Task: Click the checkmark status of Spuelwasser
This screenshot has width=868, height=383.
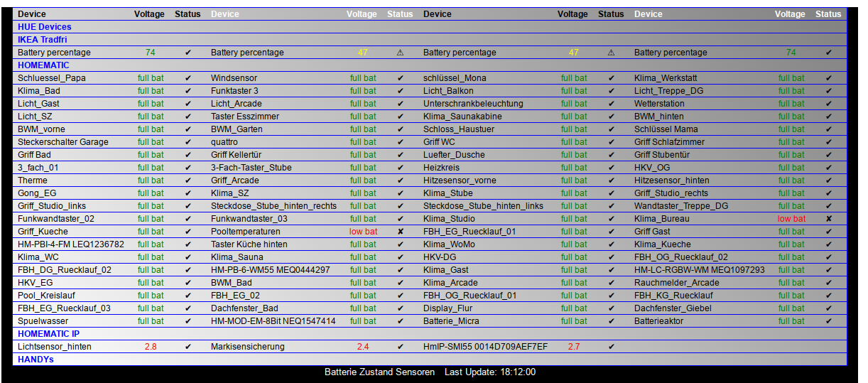Action: point(188,321)
